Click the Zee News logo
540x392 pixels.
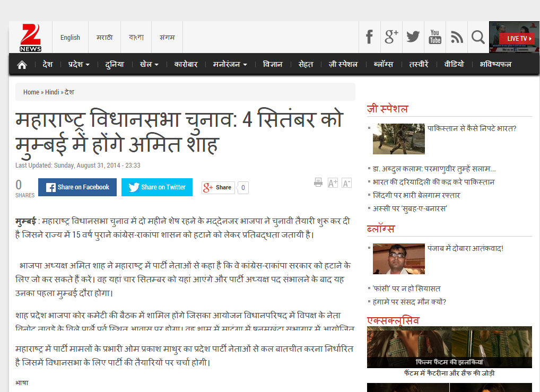pos(30,37)
